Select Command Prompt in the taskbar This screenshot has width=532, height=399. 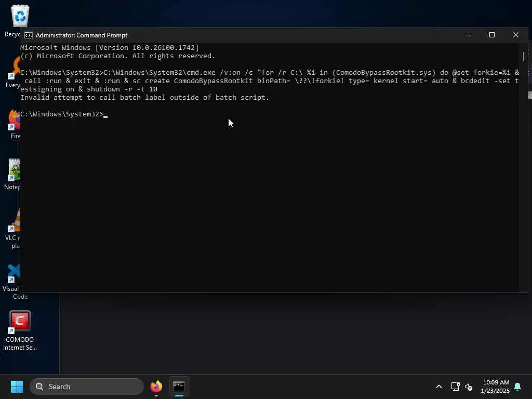coord(179,387)
